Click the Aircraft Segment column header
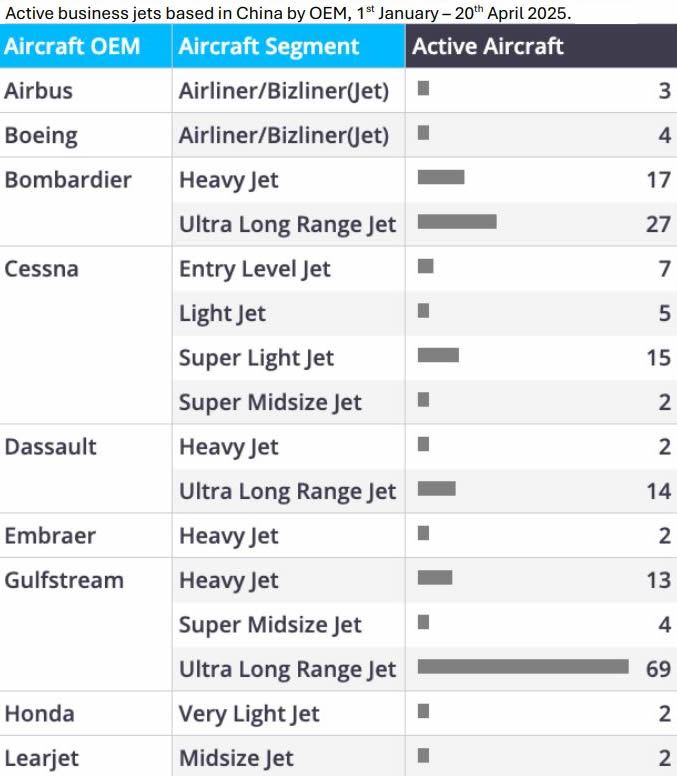 click(289, 46)
